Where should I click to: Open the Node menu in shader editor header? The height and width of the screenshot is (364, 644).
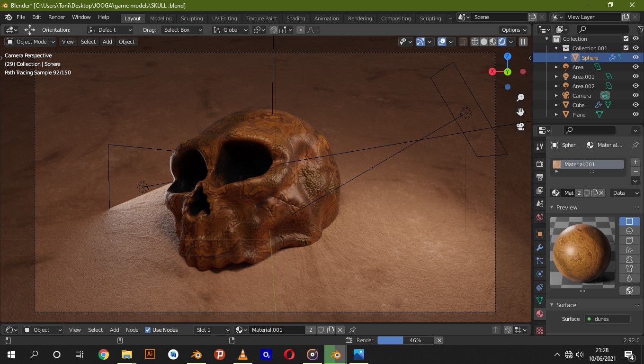[x=132, y=330]
